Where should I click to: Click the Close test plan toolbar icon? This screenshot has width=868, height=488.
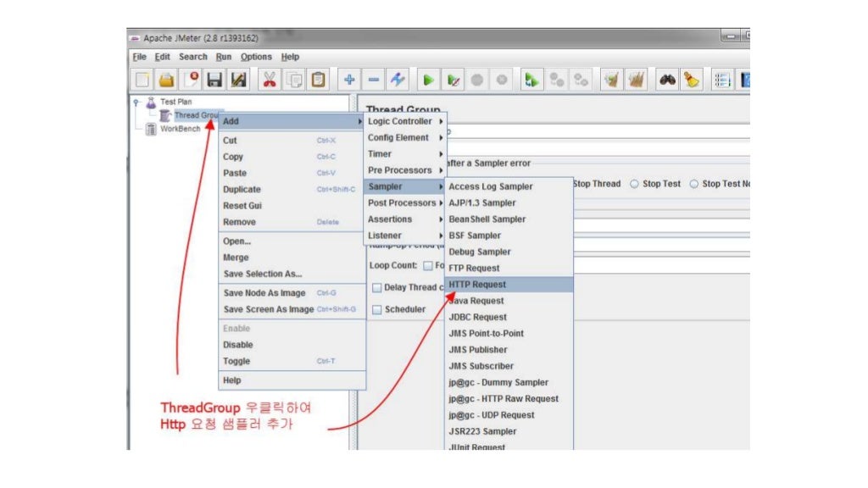point(191,80)
